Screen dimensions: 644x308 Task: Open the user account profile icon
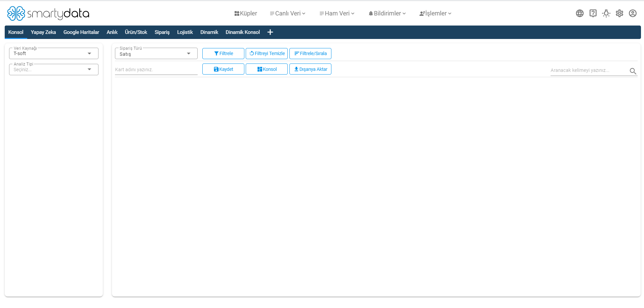(x=633, y=13)
